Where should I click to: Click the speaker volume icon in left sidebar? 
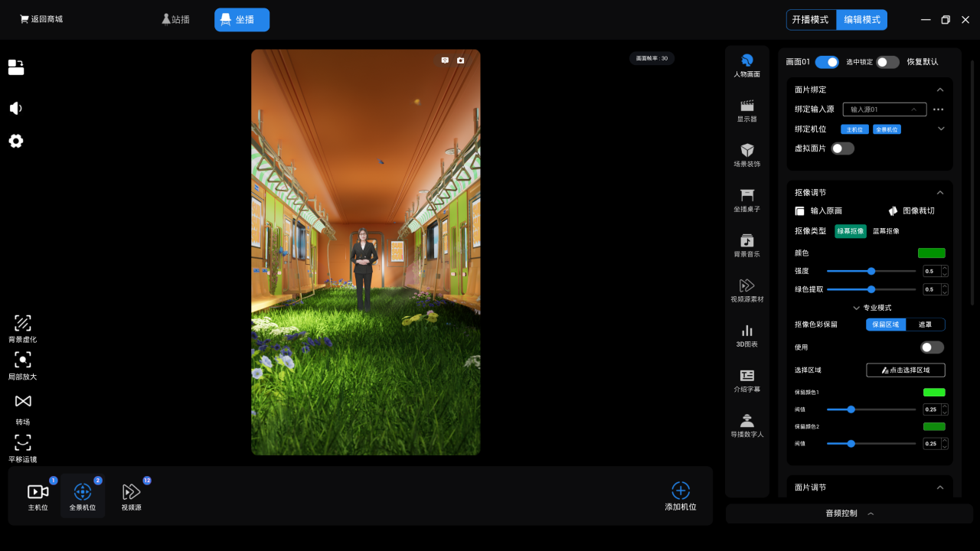click(16, 108)
